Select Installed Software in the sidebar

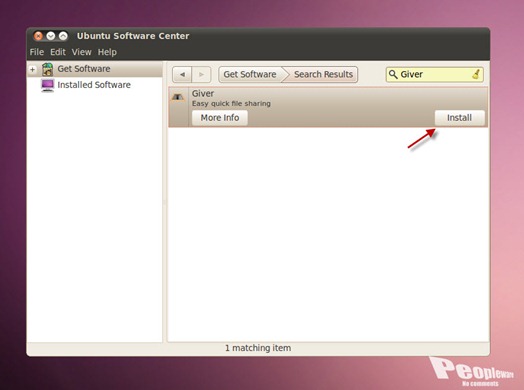coord(94,85)
